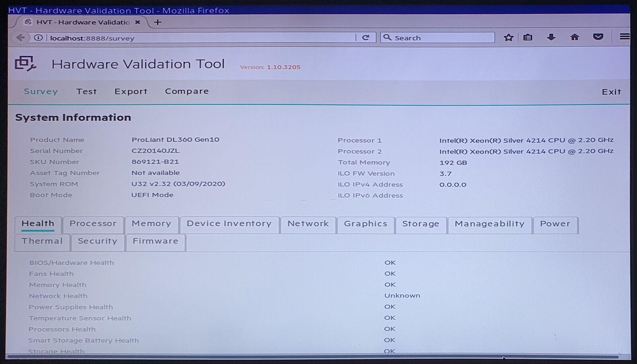Click the Exit link
Viewport: 637px width, 364px height.
coord(611,92)
